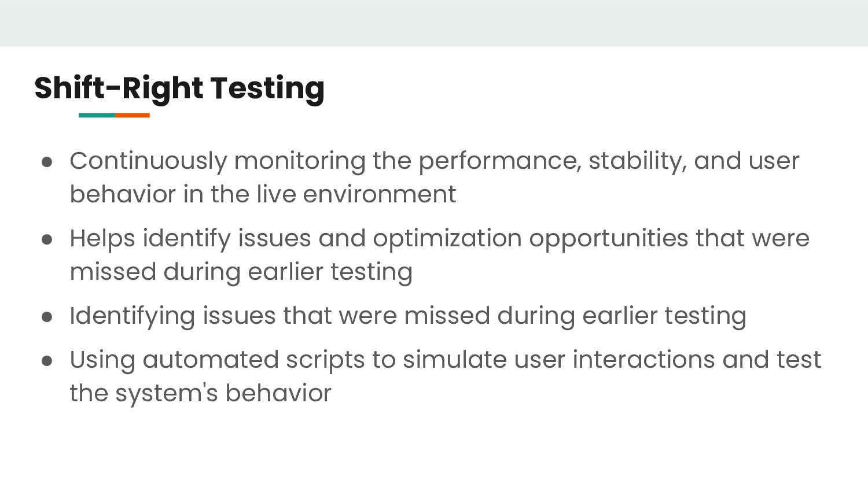Click the teal segment of the title underline
The height and width of the screenshot is (488, 868).
click(97, 115)
